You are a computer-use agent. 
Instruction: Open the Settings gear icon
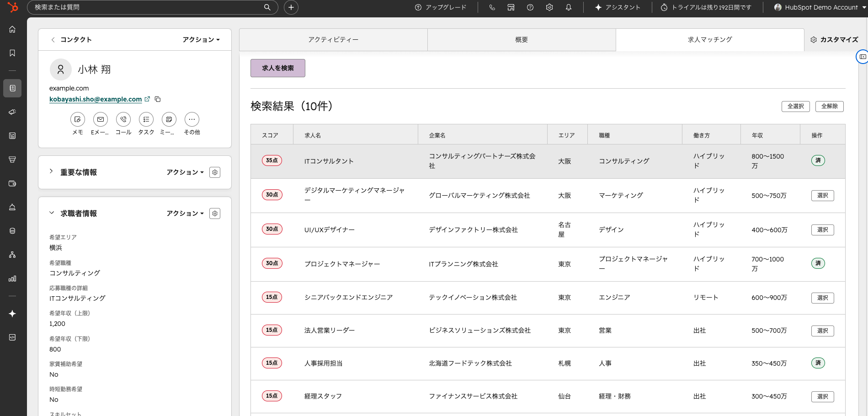tap(549, 7)
